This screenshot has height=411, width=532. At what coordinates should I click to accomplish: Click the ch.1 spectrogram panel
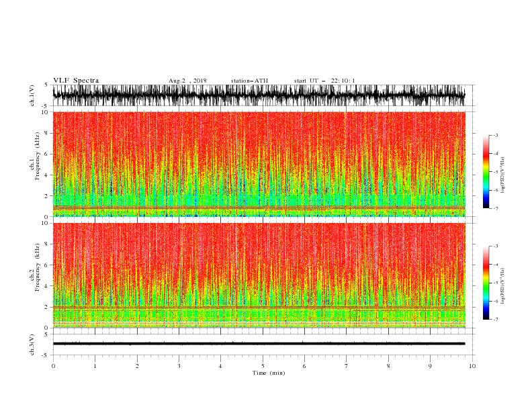pos(259,164)
